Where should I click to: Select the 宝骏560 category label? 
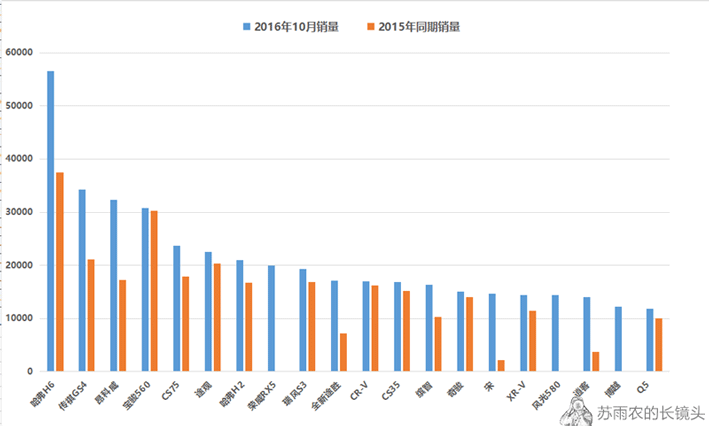[x=136, y=396]
